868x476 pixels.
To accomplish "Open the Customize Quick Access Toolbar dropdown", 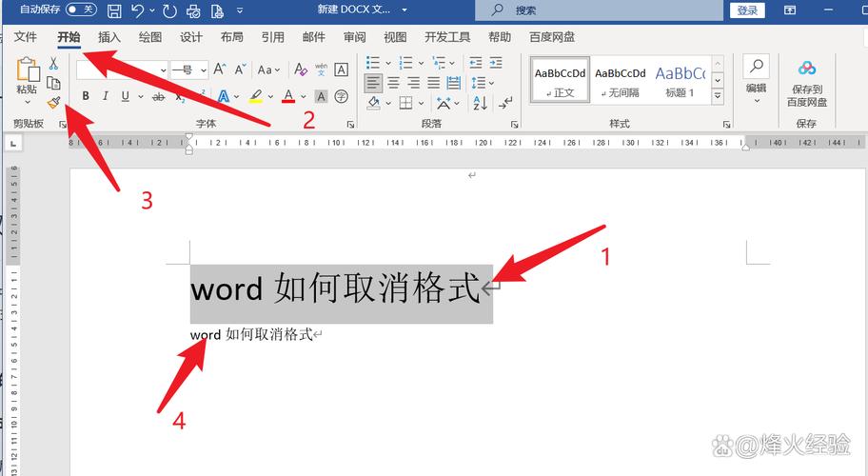I will (240, 10).
